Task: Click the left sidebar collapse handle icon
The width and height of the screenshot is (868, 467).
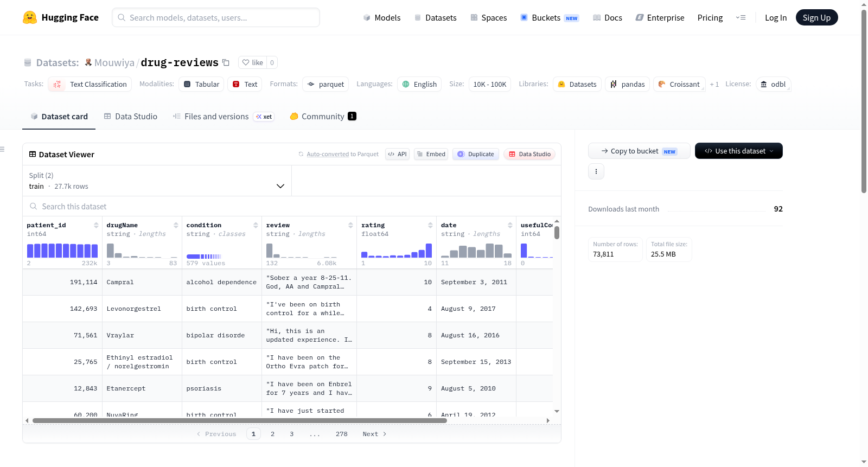Action: pos(2,149)
